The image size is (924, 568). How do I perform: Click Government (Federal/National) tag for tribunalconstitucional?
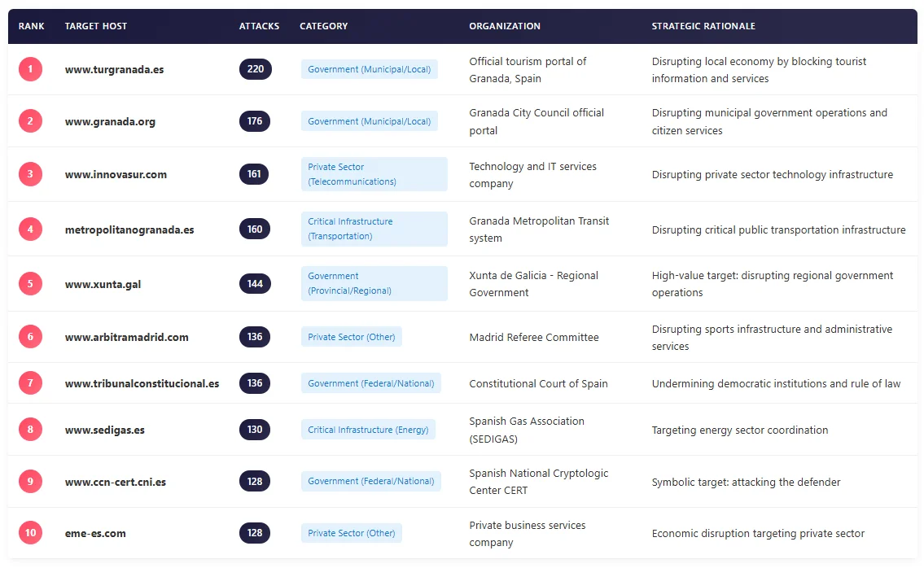pyautogui.click(x=370, y=383)
